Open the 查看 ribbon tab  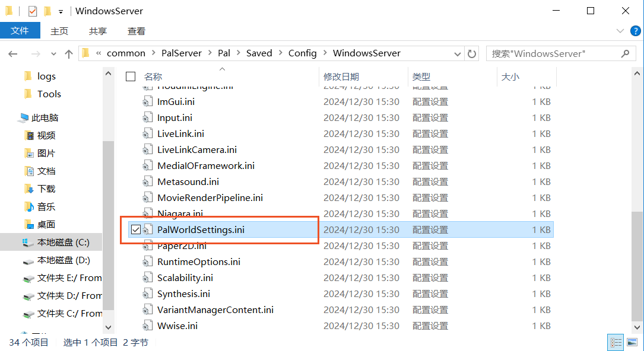click(137, 31)
